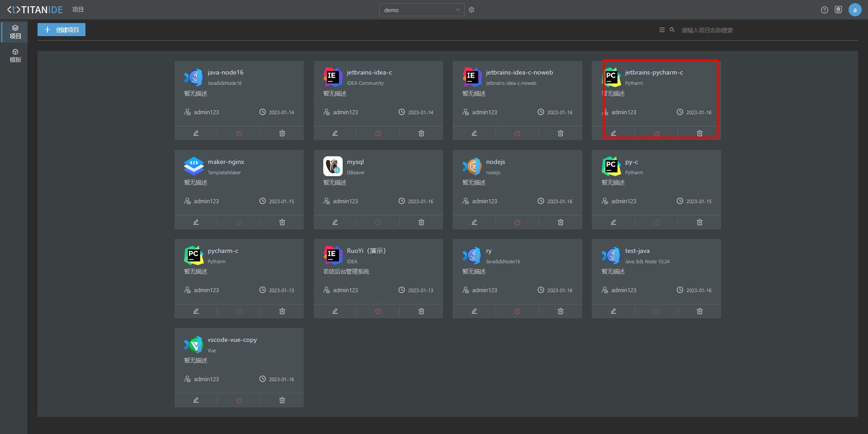
Task: Click 'Java && Node 10.24' template label
Action: (647, 261)
